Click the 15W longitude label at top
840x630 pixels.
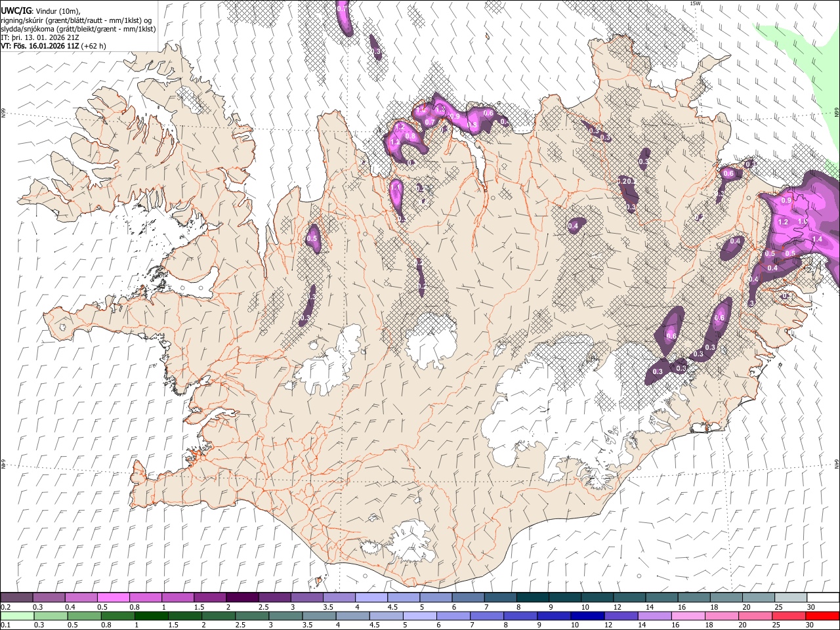coord(695,3)
